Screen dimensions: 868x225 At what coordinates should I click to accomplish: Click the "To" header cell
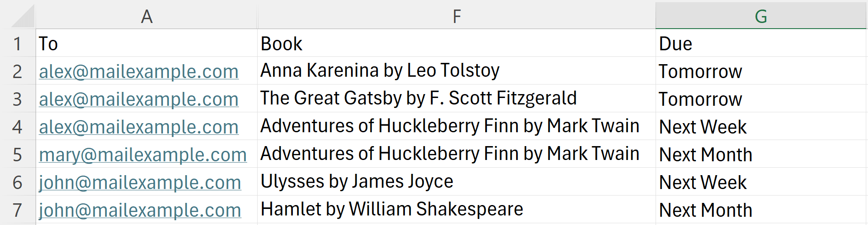pyautogui.click(x=48, y=44)
